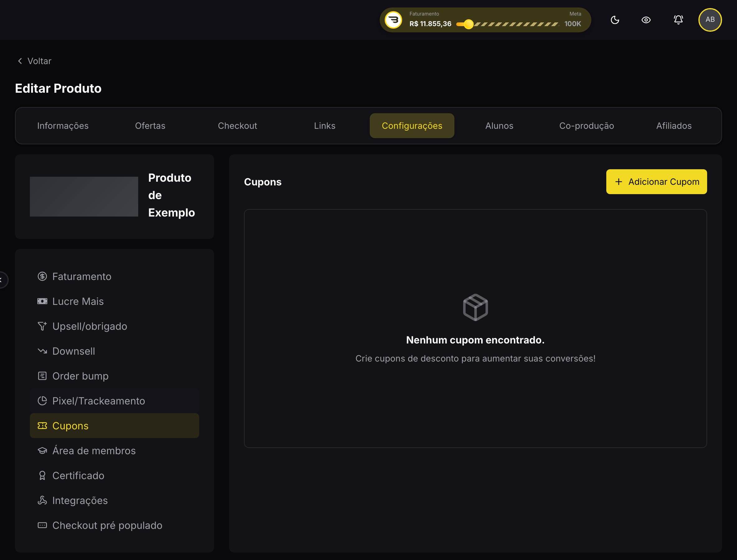Click the graduation cap icon beside Área de membros
The height and width of the screenshot is (560, 737).
(42, 451)
